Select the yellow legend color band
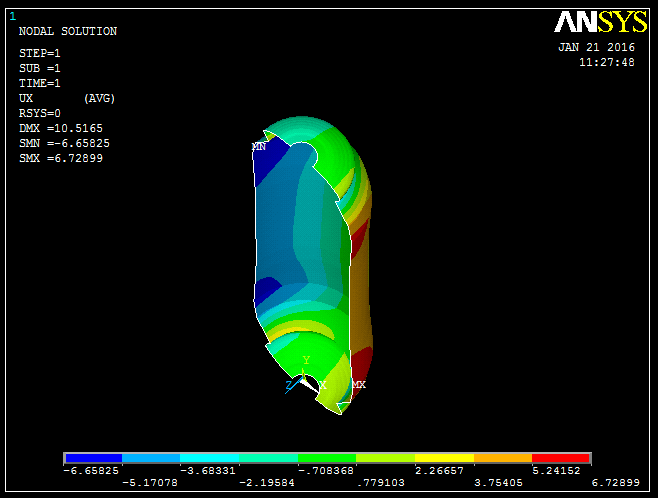Image resolution: width=658 pixels, height=498 pixels. [x=444, y=457]
